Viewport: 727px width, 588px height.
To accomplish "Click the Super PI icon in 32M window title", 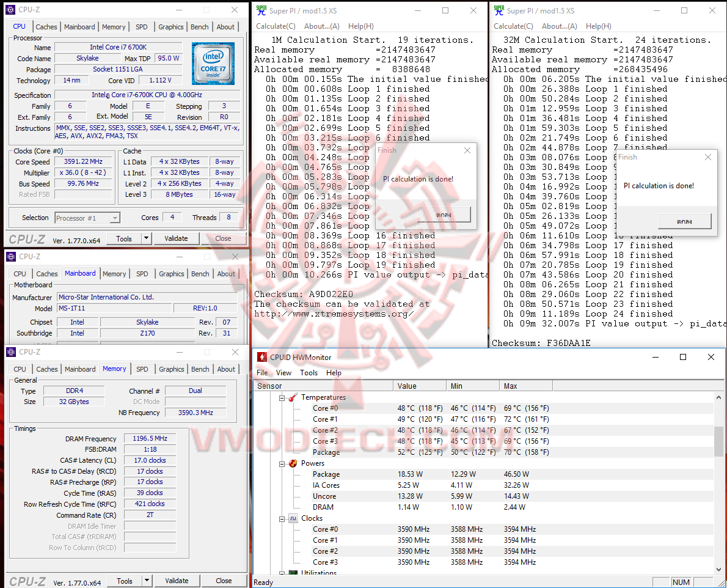I will [x=499, y=10].
